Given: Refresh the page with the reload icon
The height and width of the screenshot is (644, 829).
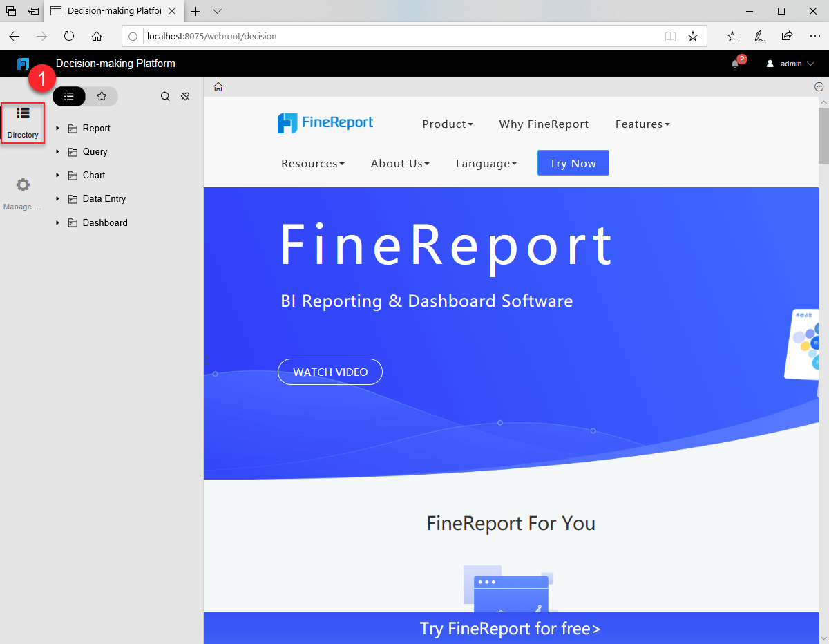Looking at the screenshot, I should click(69, 36).
